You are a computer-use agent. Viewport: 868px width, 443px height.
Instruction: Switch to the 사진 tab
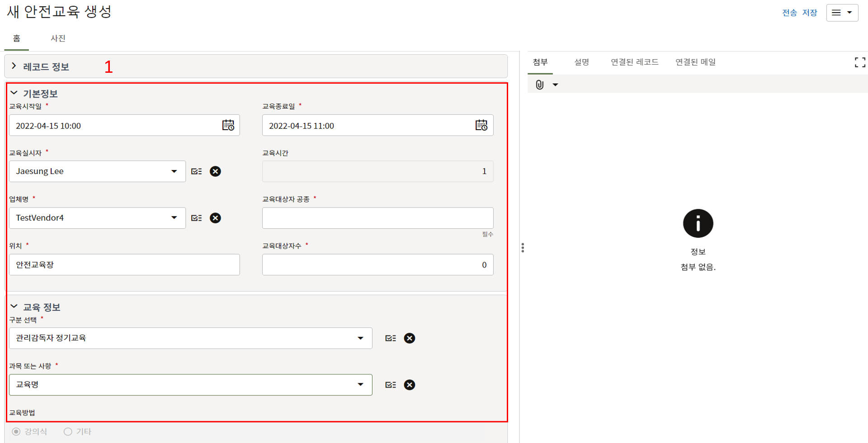[x=58, y=38]
